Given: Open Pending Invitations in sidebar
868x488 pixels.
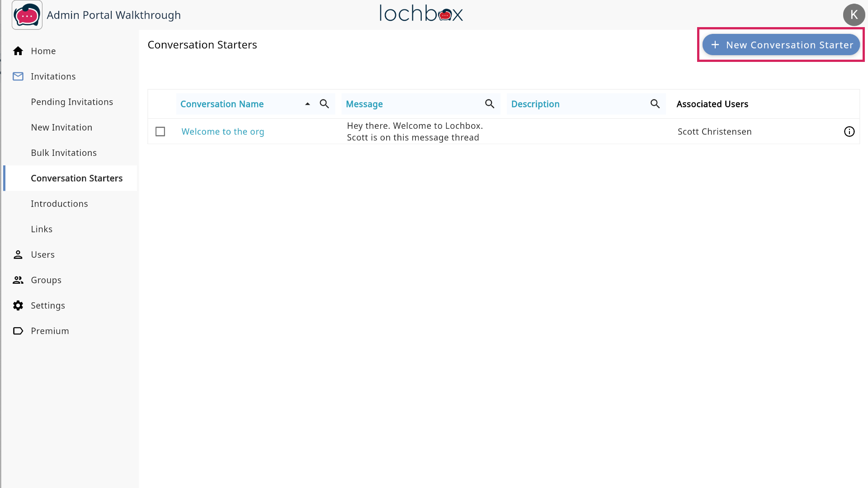Looking at the screenshot, I should [72, 102].
